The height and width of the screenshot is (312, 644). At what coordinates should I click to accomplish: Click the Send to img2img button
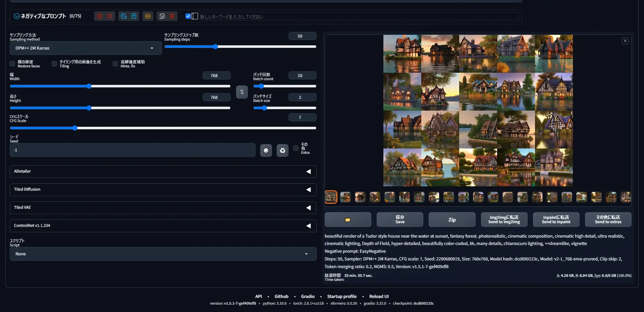tap(504, 220)
